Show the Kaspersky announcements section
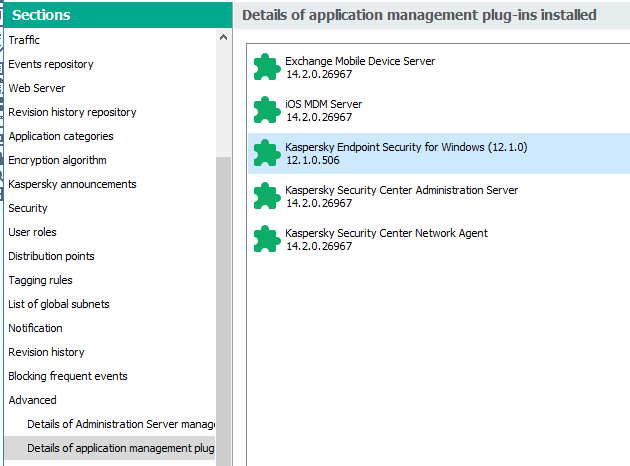This screenshot has height=466, width=630. click(x=72, y=184)
